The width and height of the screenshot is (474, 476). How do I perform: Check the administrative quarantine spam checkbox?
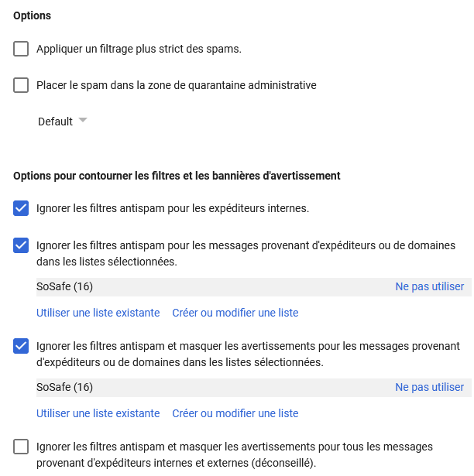click(x=21, y=86)
